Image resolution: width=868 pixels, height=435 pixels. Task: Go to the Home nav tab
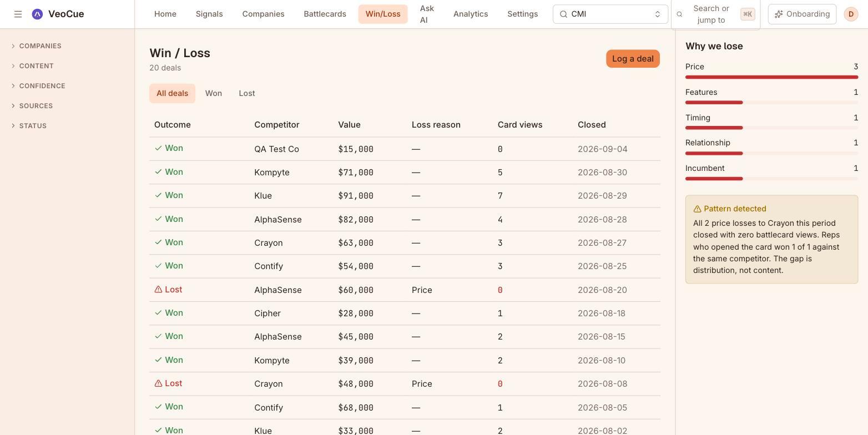(165, 14)
